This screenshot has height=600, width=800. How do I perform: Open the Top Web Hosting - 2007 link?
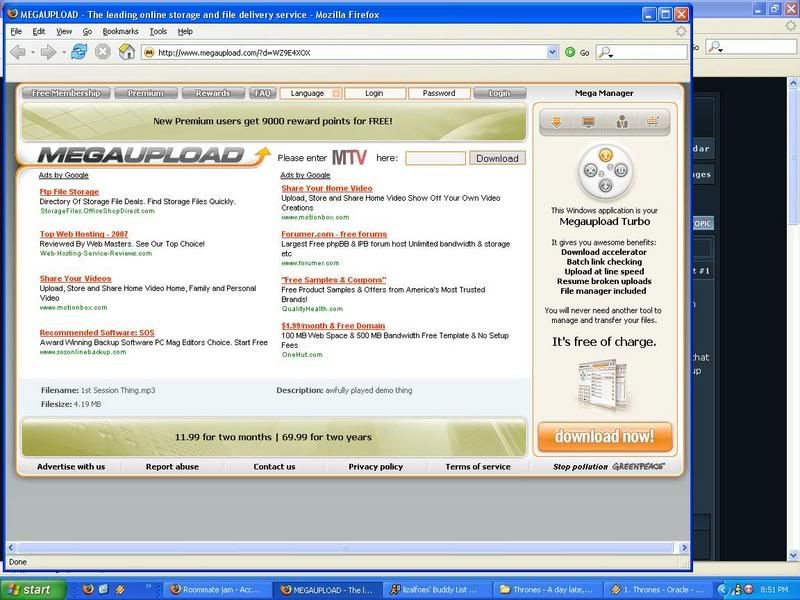coord(84,234)
